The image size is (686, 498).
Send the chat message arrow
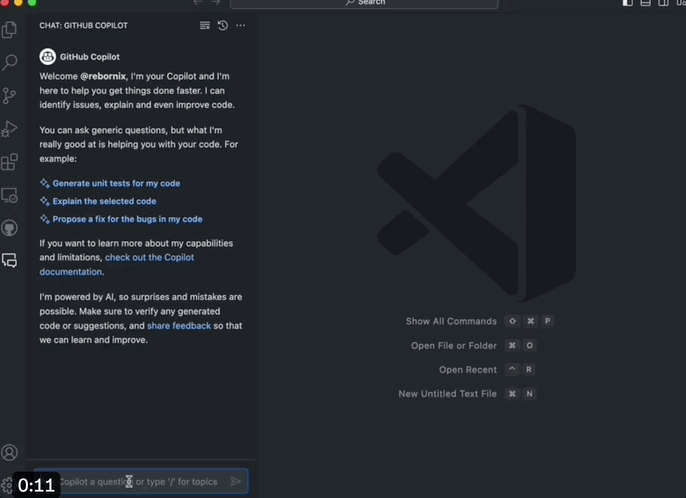tap(235, 481)
